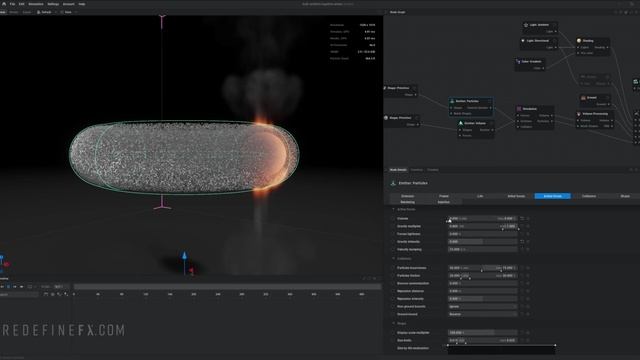Switch to the Shape tab

pos(625,196)
